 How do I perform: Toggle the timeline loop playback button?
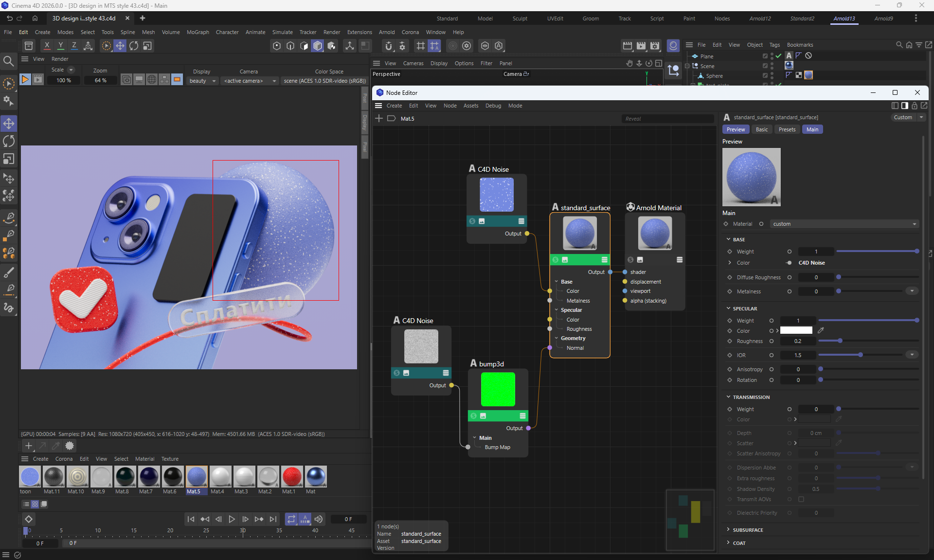291,519
